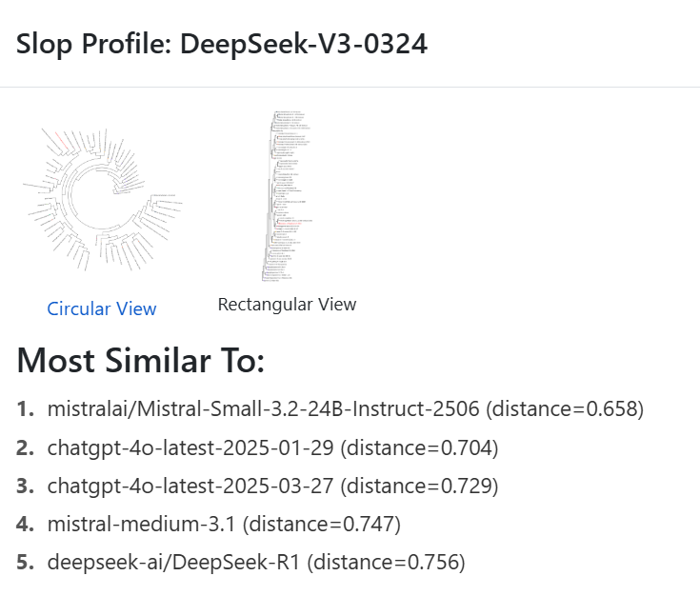Image resolution: width=700 pixels, height=596 pixels.
Task: Click the list number 5 marker
Action: (x=26, y=562)
